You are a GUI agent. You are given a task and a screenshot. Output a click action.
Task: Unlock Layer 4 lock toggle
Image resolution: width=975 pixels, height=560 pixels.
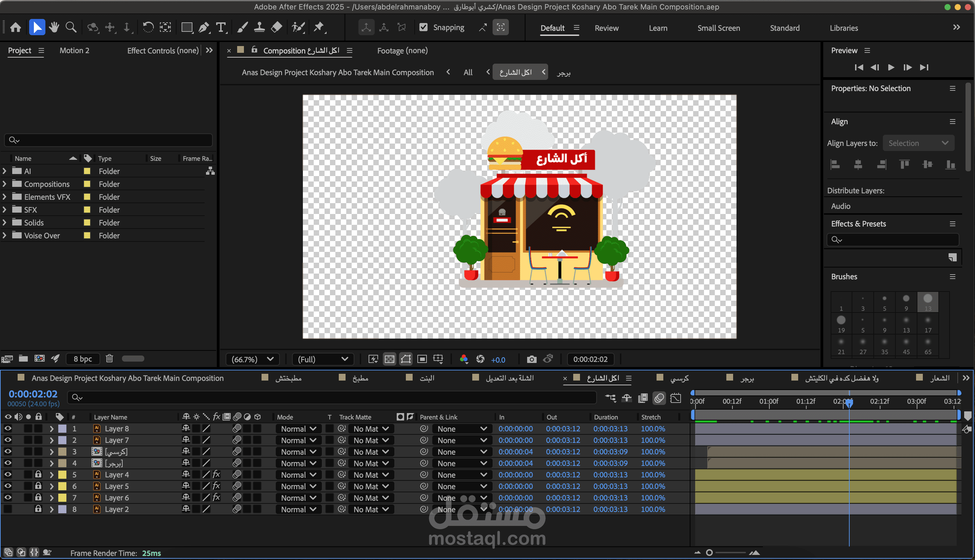click(38, 475)
